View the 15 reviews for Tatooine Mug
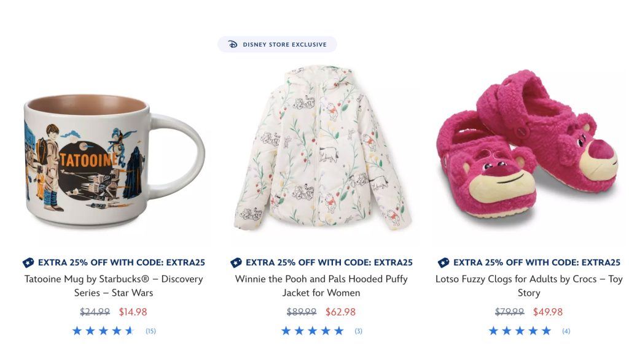The width and height of the screenshot is (629, 364). point(150,331)
